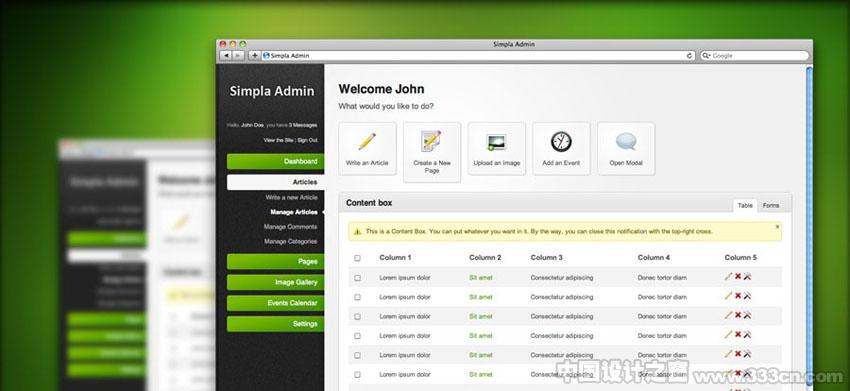Click the globe favicon in the address bar
Image resolution: width=850 pixels, height=391 pixels.
point(266,55)
